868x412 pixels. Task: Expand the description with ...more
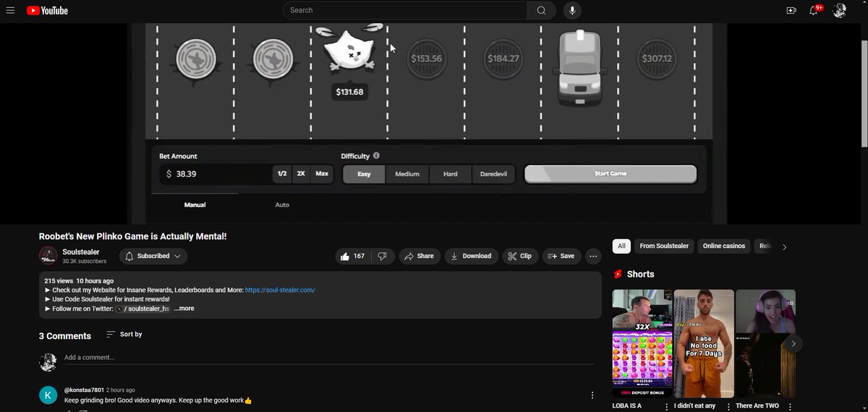[184, 309]
